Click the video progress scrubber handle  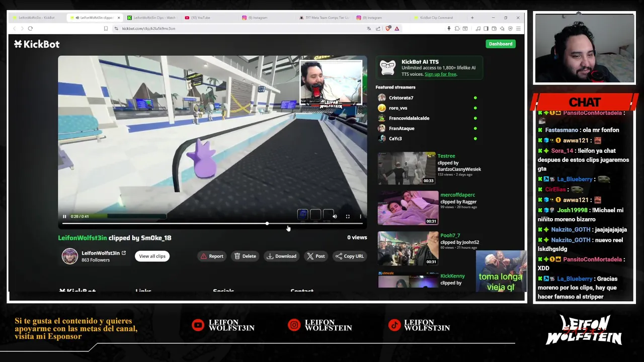click(267, 223)
